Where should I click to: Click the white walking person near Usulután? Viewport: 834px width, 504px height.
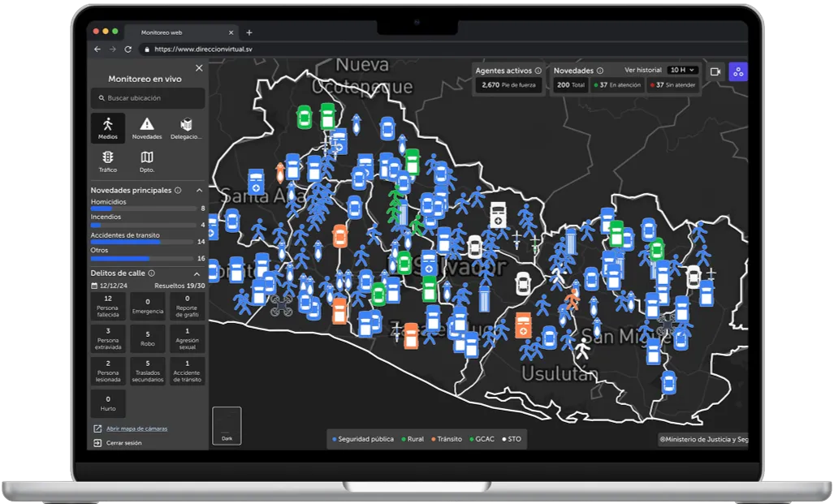pos(582,349)
